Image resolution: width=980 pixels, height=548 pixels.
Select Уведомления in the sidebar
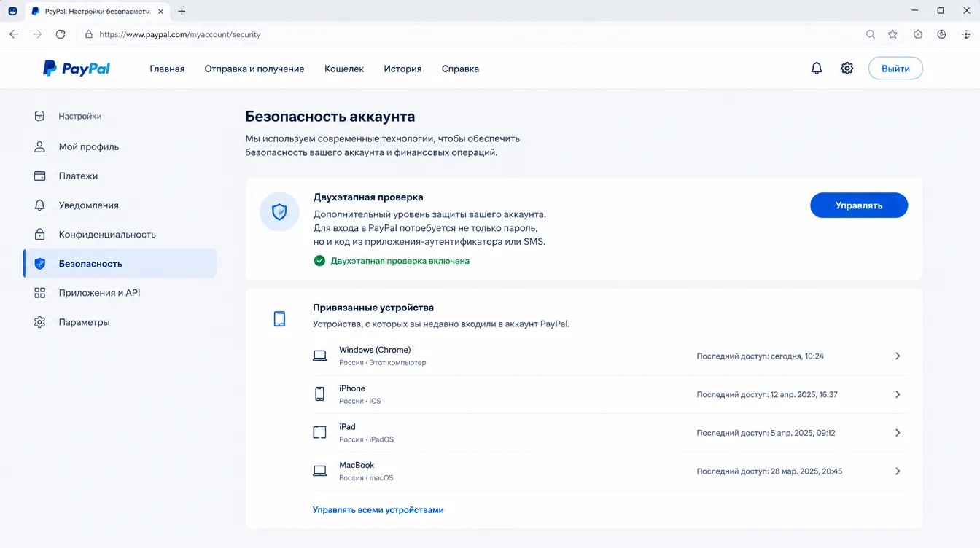(120, 205)
